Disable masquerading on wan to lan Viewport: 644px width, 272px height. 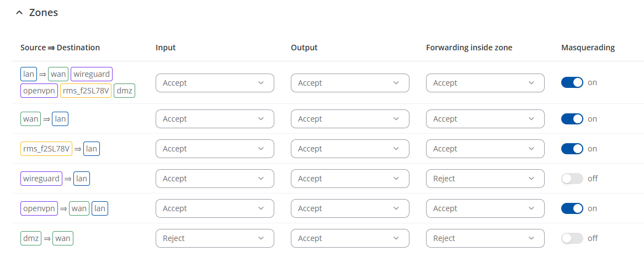[572, 119]
